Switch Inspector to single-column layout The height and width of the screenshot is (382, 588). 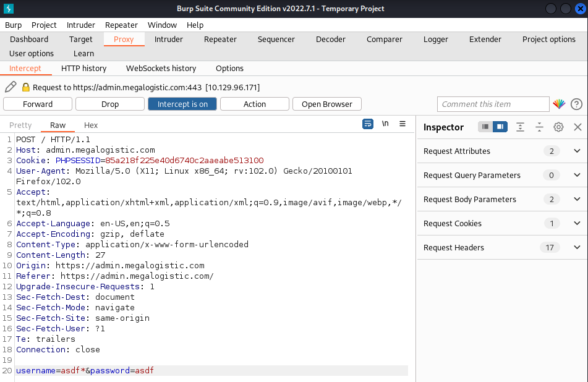pyautogui.click(x=485, y=127)
